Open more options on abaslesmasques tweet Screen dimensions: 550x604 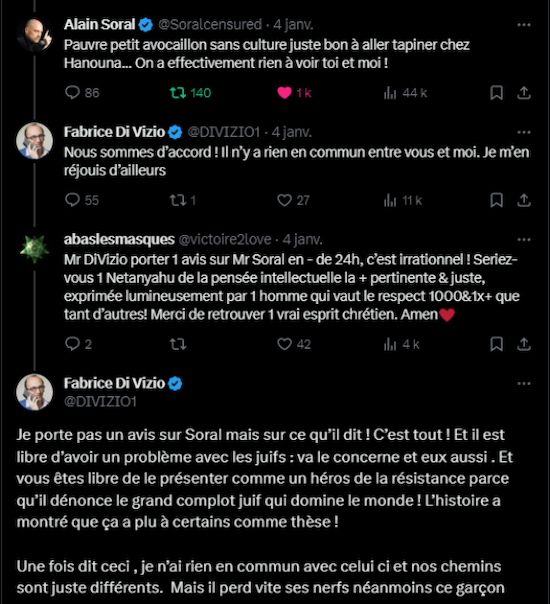[x=524, y=240]
